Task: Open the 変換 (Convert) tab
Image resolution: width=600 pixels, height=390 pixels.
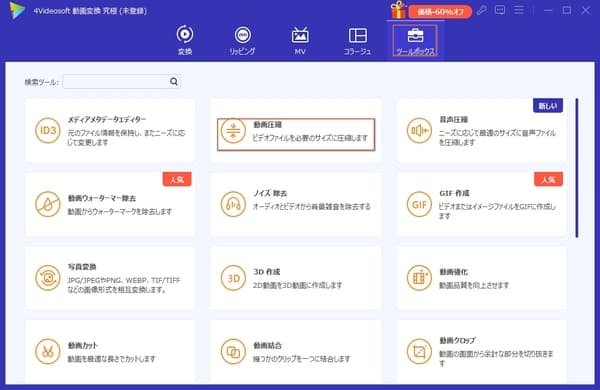Action: (185, 40)
